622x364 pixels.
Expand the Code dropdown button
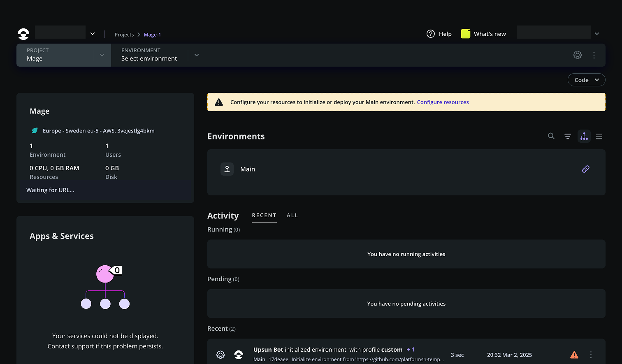point(587,80)
